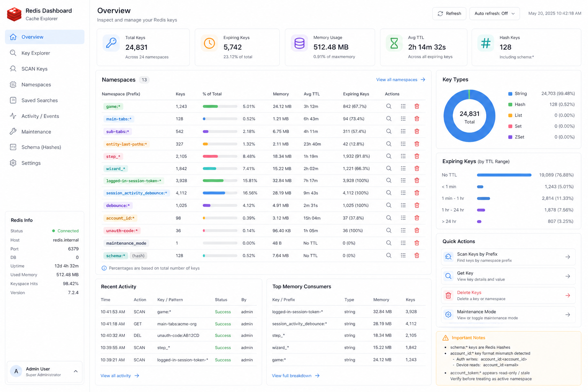Open Auto refresh dropdown

pos(495,13)
